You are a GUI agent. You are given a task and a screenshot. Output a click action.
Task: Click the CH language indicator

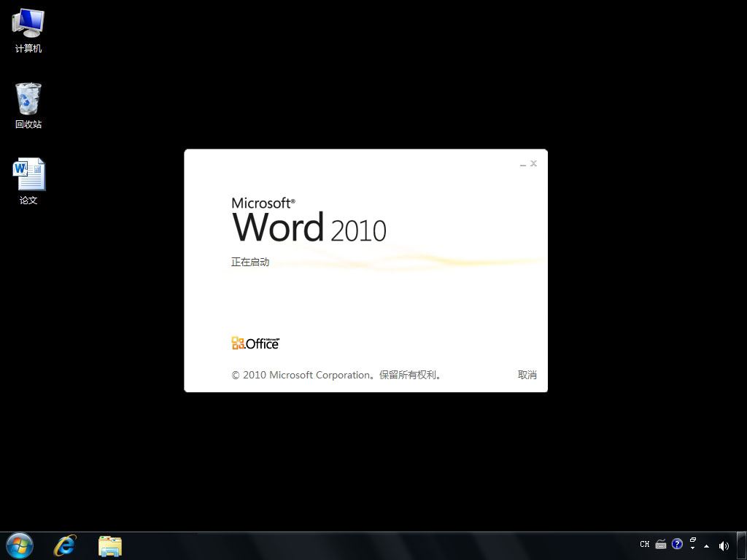[645, 544]
